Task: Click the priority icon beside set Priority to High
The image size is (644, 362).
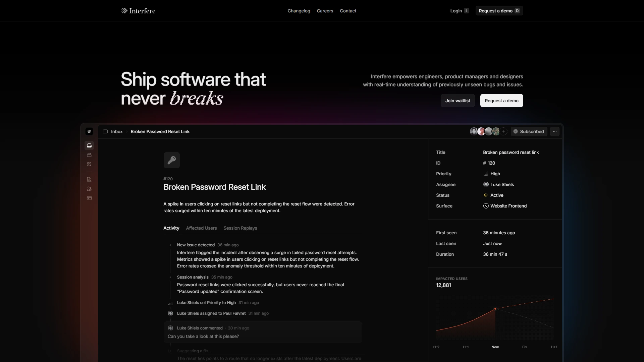Action: pyautogui.click(x=170, y=303)
